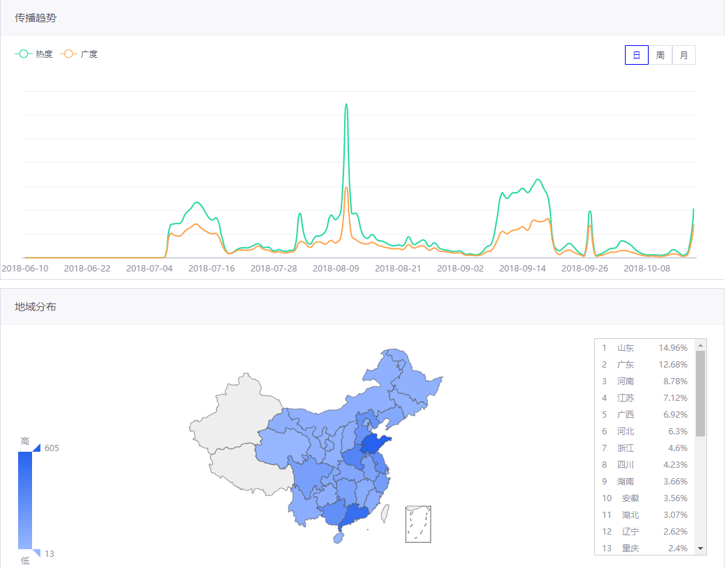
Task: Click Shandong province on the map
Action: pos(373,444)
